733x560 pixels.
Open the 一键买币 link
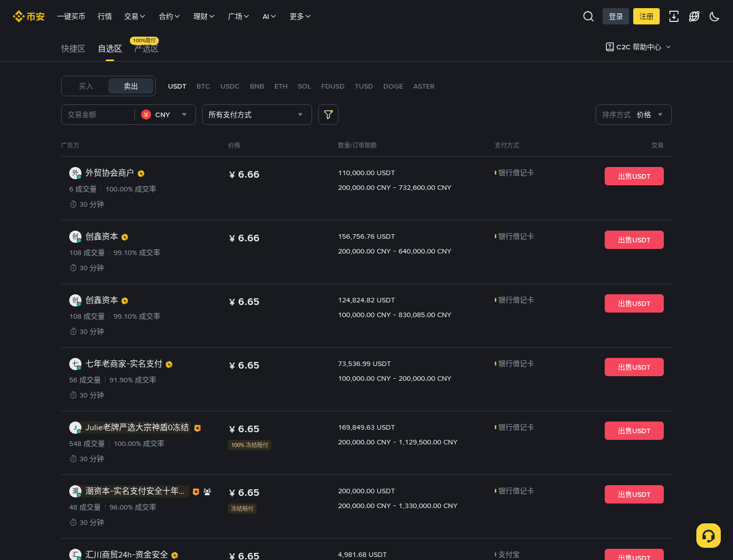pos(71,16)
